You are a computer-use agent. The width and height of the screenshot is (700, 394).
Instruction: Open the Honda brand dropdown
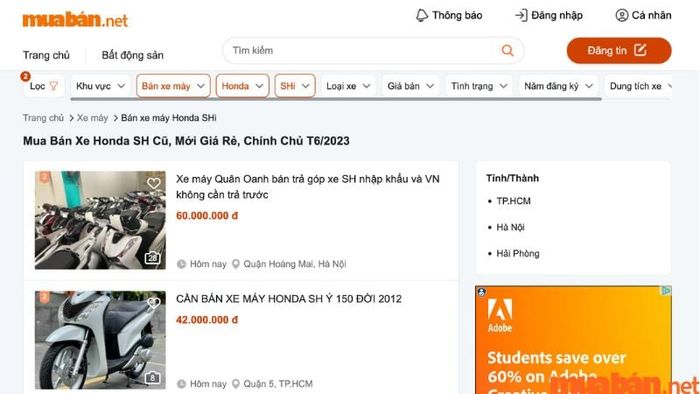242,86
